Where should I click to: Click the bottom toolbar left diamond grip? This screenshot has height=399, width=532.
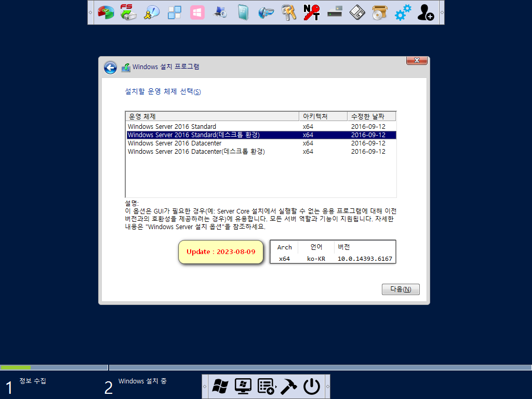click(x=205, y=387)
